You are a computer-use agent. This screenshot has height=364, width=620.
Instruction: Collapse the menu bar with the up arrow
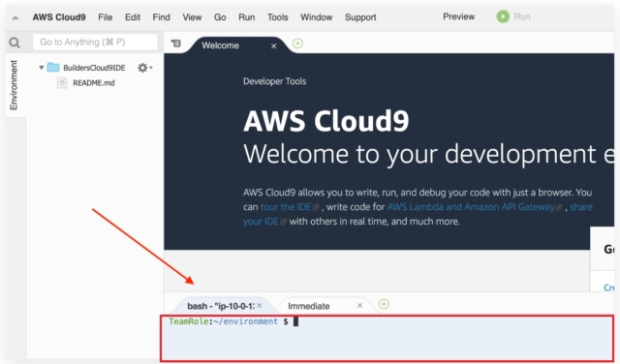[x=15, y=17]
